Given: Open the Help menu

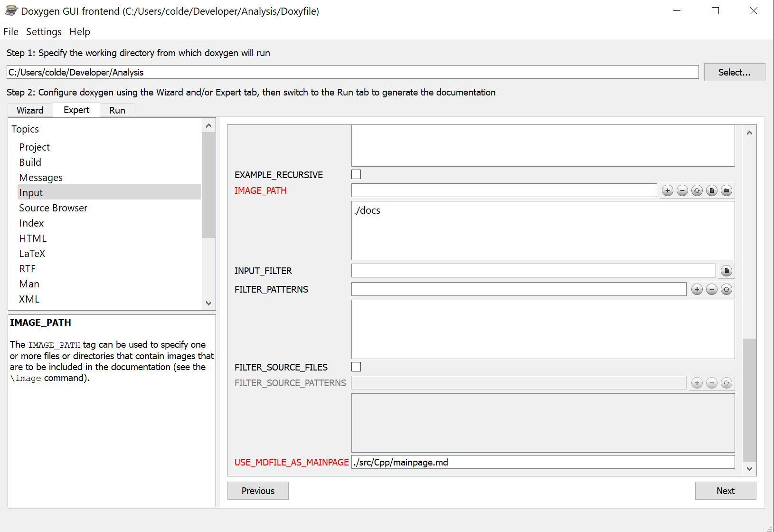Looking at the screenshot, I should pyautogui.click(x=80, y=32).
